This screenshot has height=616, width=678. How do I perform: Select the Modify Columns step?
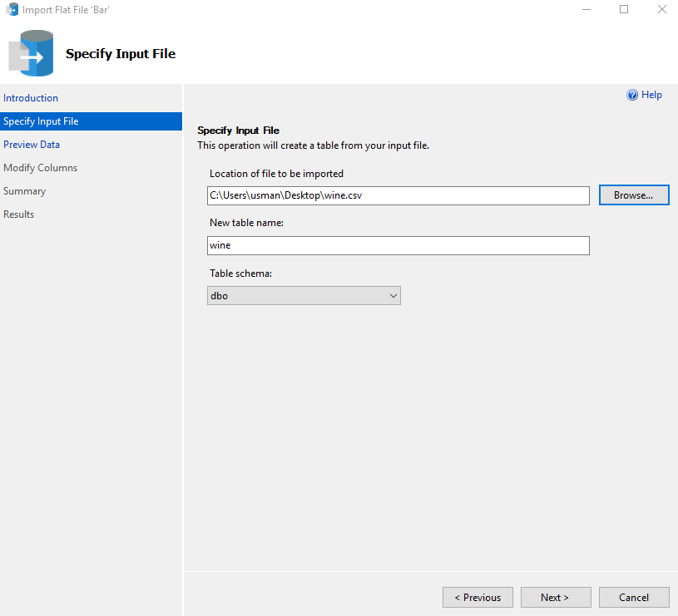click(40, 168)
